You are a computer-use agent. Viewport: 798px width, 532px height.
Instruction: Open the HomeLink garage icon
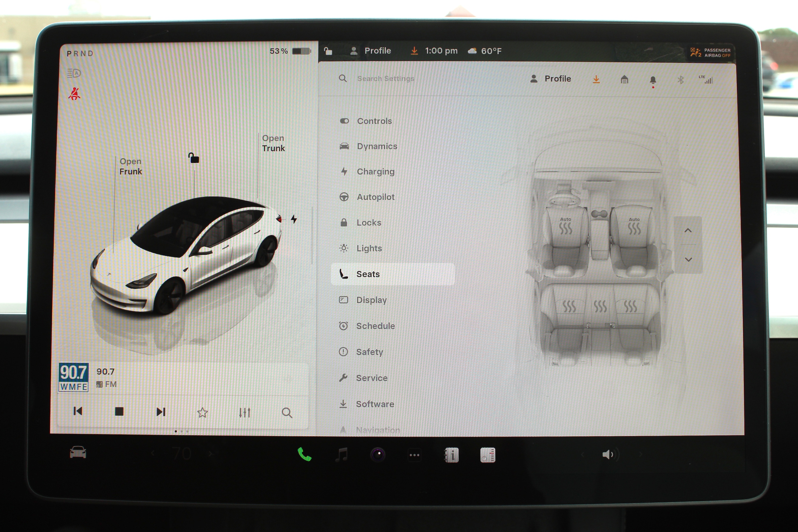pos(624,80)
